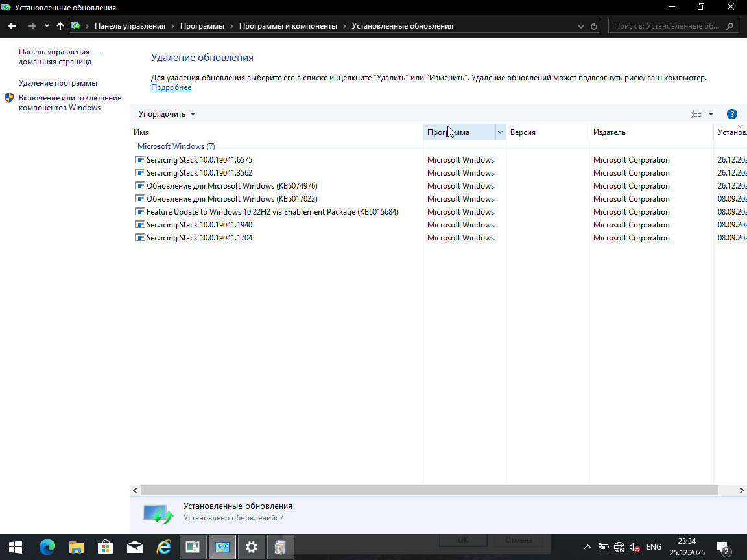The image size is (747, 560).
Task: Click the horizontal scrollbar right arrow
Action: [741, 491]
